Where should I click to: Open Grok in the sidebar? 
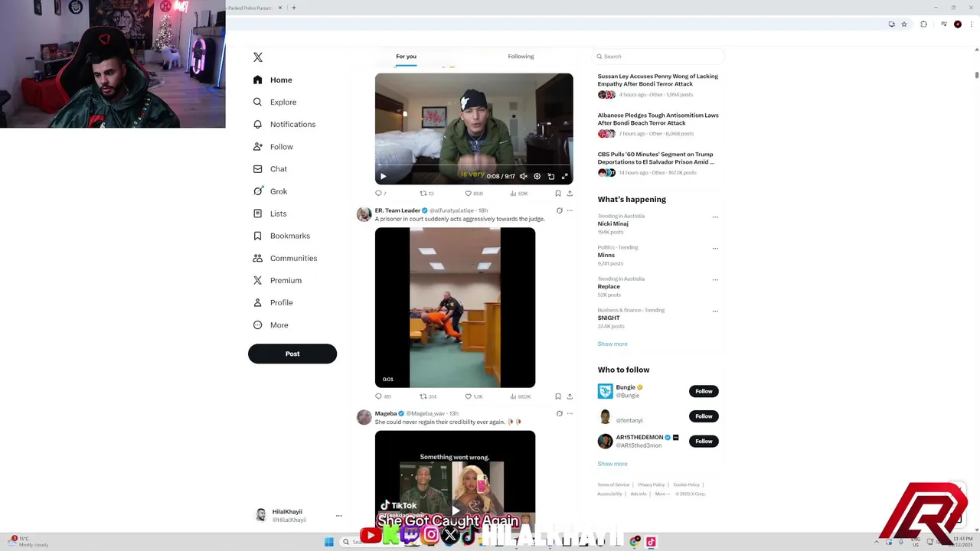pos(269,191)
